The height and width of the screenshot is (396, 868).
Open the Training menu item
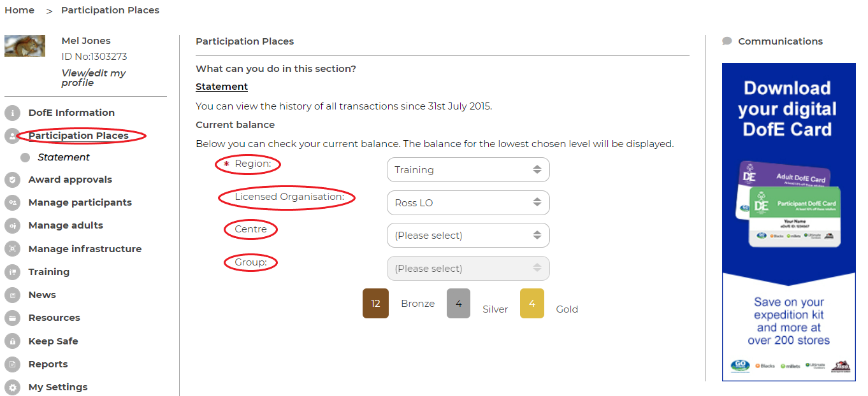49,272
